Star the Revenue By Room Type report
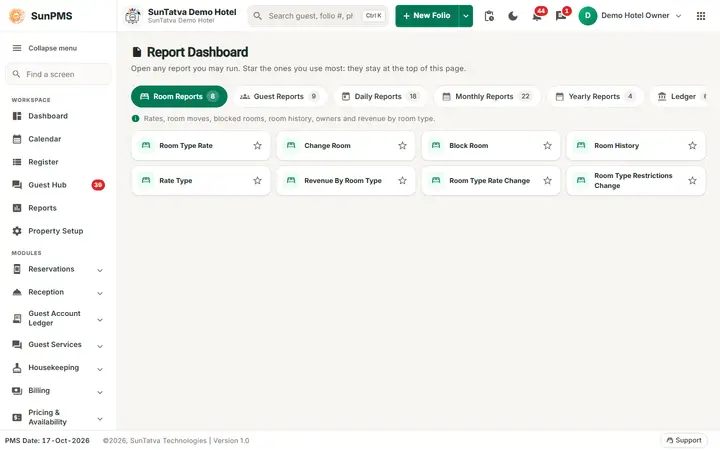This screenshot has width=720, height=450. pyautogui.click(x=403, y=180)
